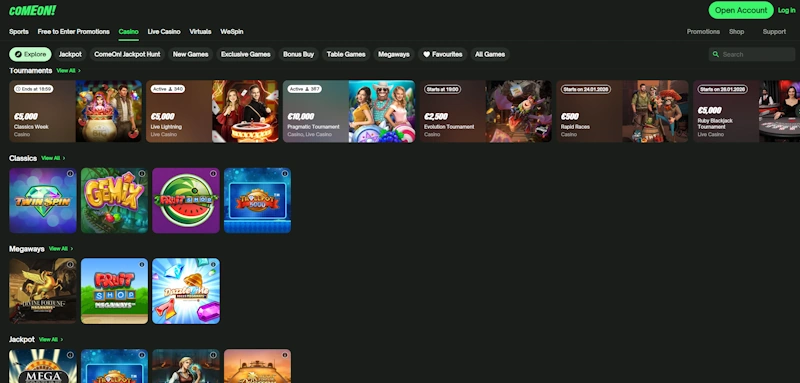The image size is (800, 383).
Task: Click into the Search games field
Action: (x=752, y=54)
